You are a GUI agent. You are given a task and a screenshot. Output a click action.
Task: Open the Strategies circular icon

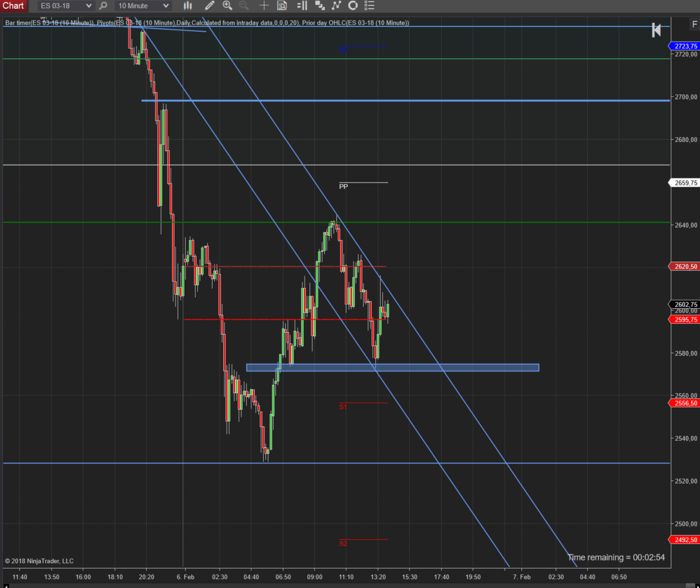point(353,6)
